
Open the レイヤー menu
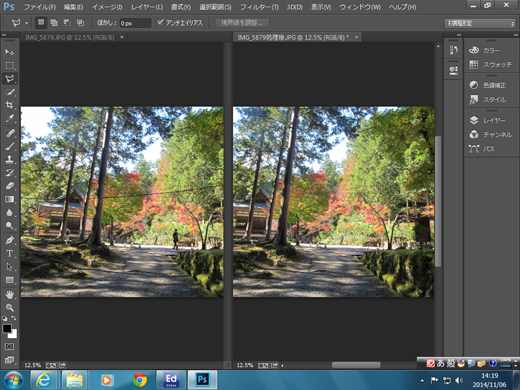(x=147, y=7)
